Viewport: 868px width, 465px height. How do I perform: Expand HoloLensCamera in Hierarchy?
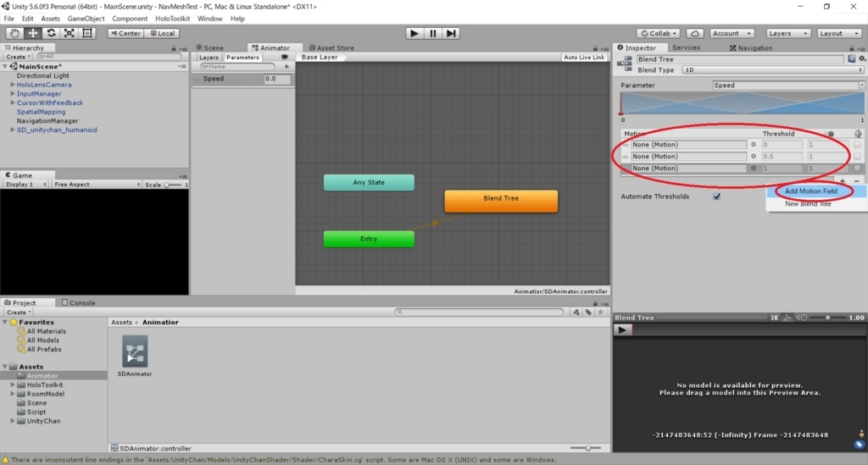(12, 85)
